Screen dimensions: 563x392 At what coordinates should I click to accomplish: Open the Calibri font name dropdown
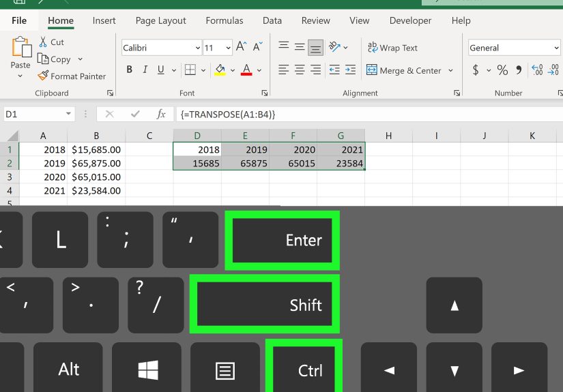click(x=197, y=48)
